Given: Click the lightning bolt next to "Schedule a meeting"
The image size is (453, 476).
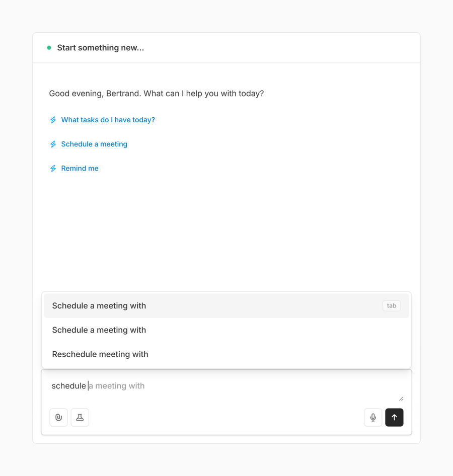Looking at the screenshot, I should tap(53, 144).
